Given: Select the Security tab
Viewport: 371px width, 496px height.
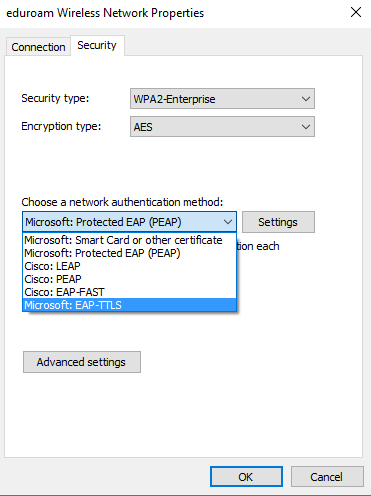Looking at the screenshot, I should [x=97, y=45].
